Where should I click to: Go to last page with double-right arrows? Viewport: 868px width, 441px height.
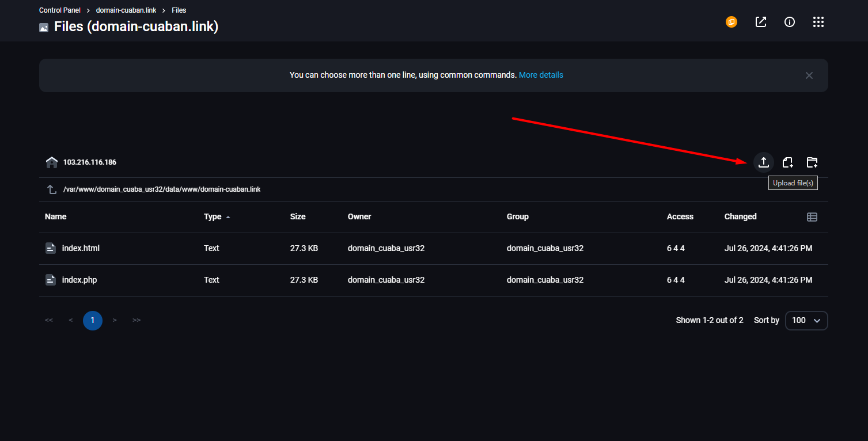[137, 320]
